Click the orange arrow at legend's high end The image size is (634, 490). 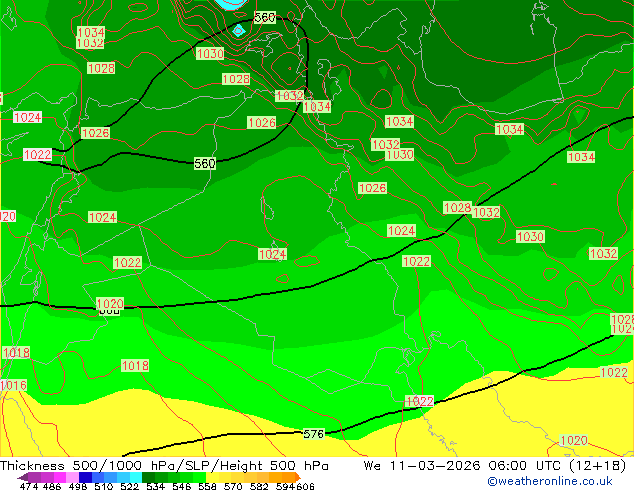tap(298, 477)
